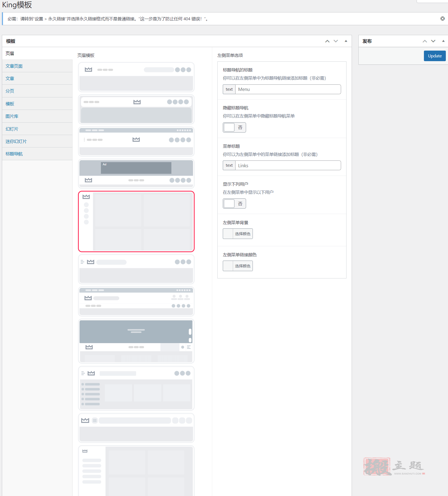The height and width of the screenshot is (496, 448).
Task: Open the 标题导航 tab
Action: 37,154
